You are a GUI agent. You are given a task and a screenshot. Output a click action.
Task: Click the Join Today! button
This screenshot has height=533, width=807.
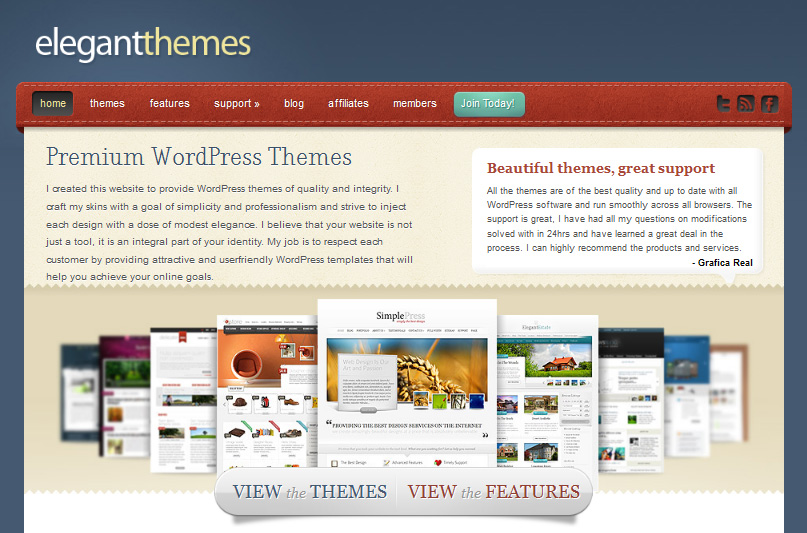click(x=489, y=104)
